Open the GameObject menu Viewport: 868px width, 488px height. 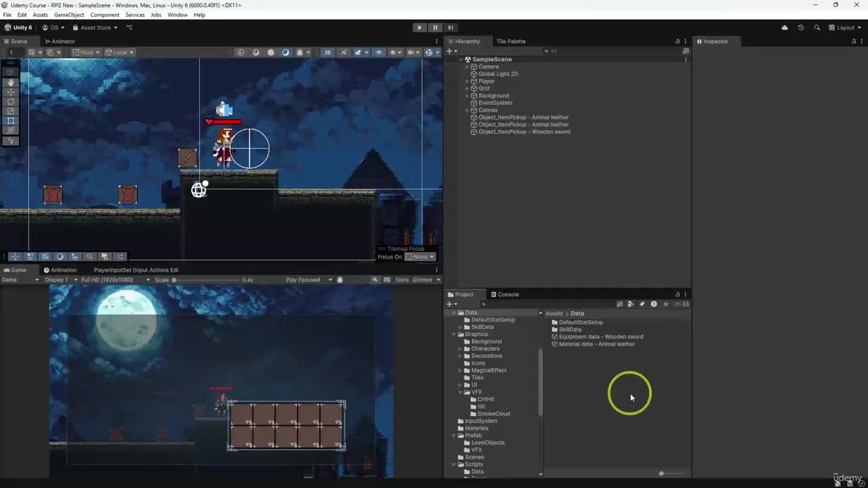click(69, 15)
